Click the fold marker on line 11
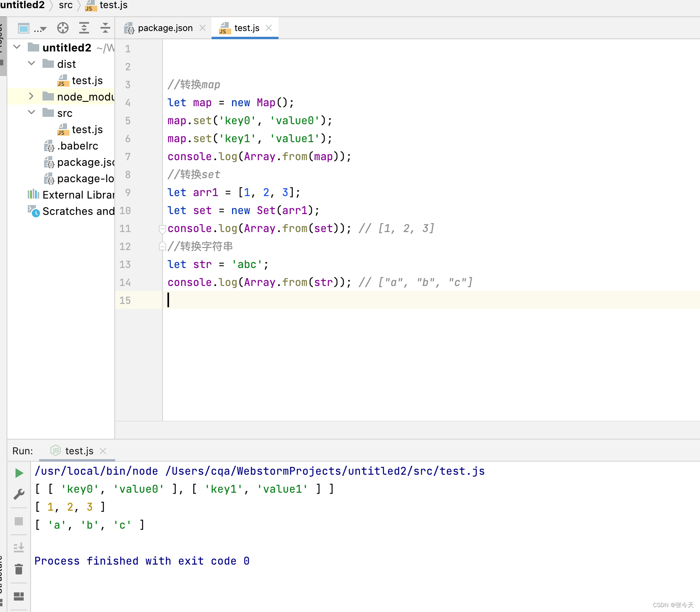The width and height of the screenshot is (700, 612). [x=162, y=229]
